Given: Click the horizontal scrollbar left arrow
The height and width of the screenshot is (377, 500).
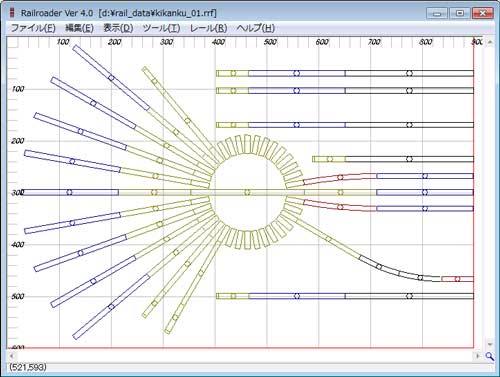Looking at the screenshot, I should click(11, 356).
